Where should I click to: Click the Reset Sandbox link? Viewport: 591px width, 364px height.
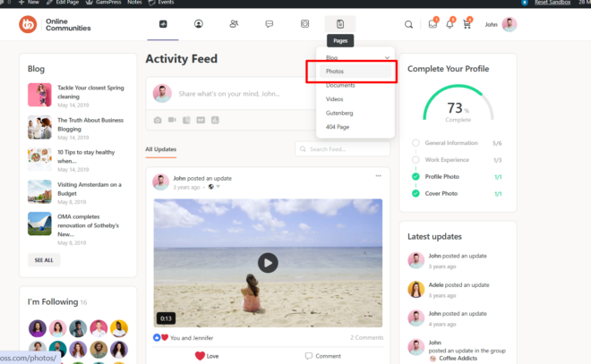pos(552,3)
